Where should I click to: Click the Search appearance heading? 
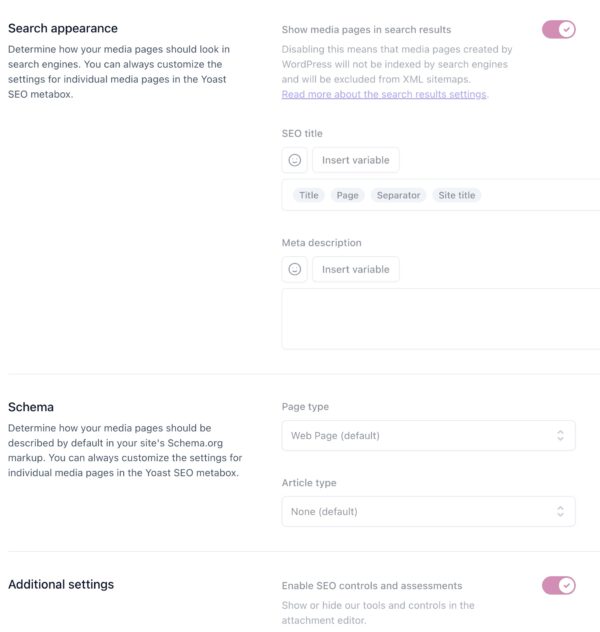pyautogui.click(x=63, y=28)
